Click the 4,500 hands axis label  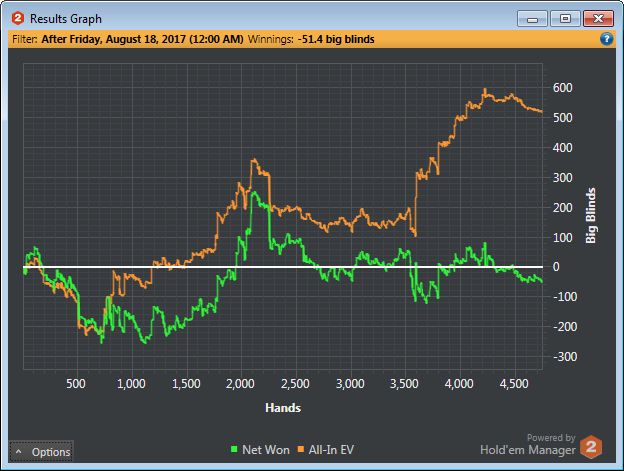coord(514,384)
